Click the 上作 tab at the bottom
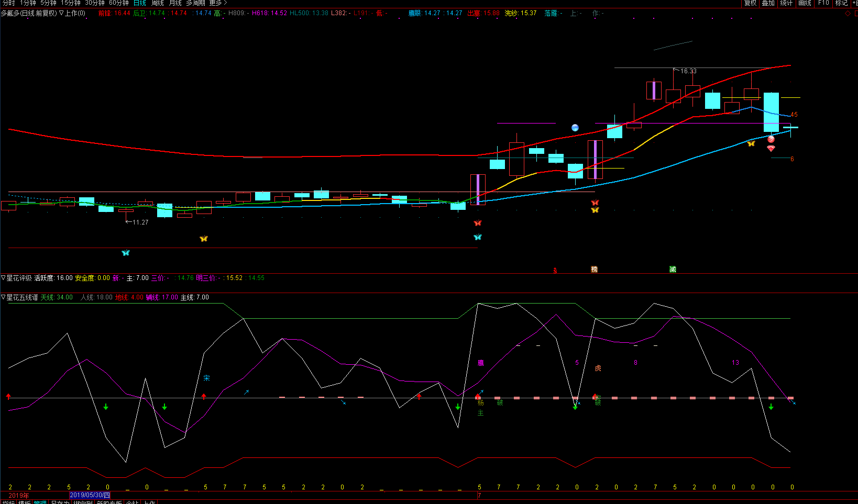858x504 pixels. tap(149, 502)
